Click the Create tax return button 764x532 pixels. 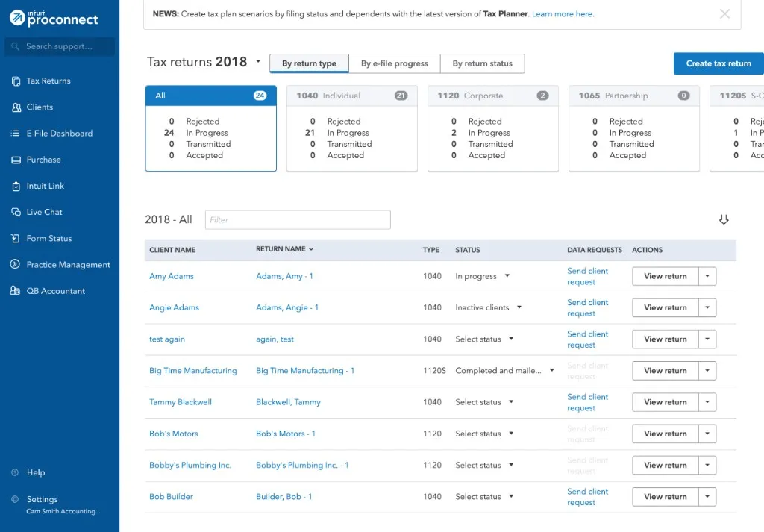[718, 64]
